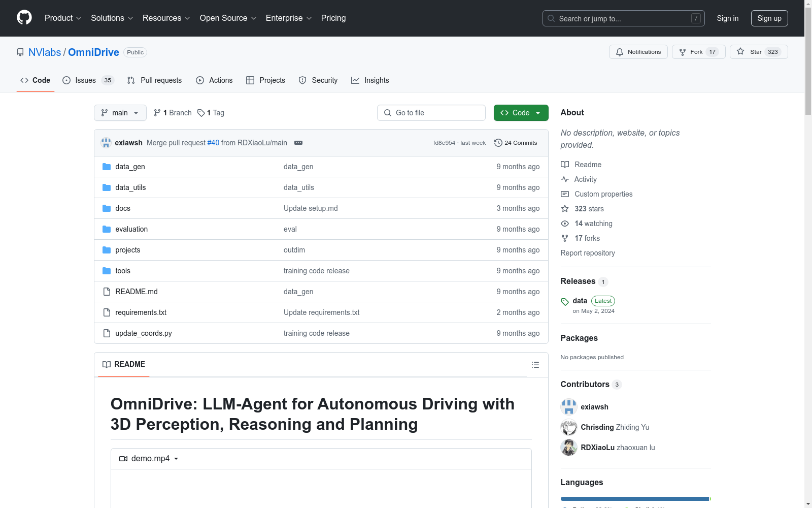This screenshot has height=508, width=812.
Task: Open the docs folder
Action: coord(123,208)
